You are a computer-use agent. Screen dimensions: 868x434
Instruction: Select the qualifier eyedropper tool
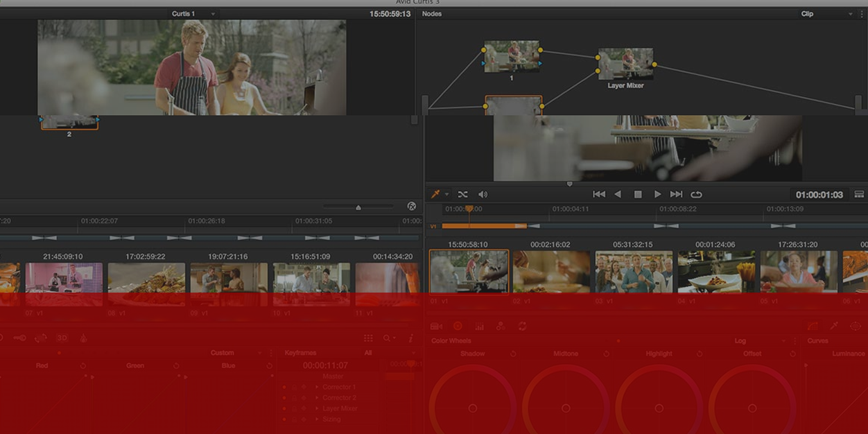tap(436, 194)
